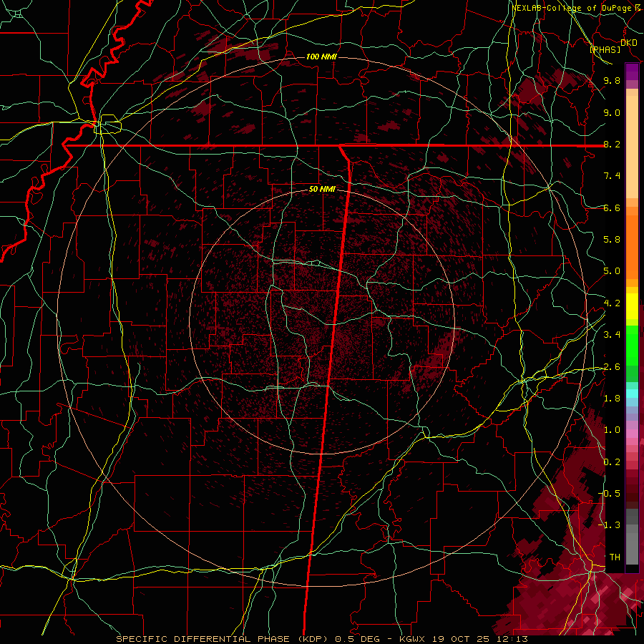Click the 1.0 scale value
Image resolution: width=644 pixels, height=644 pixels.
(612, 430)
